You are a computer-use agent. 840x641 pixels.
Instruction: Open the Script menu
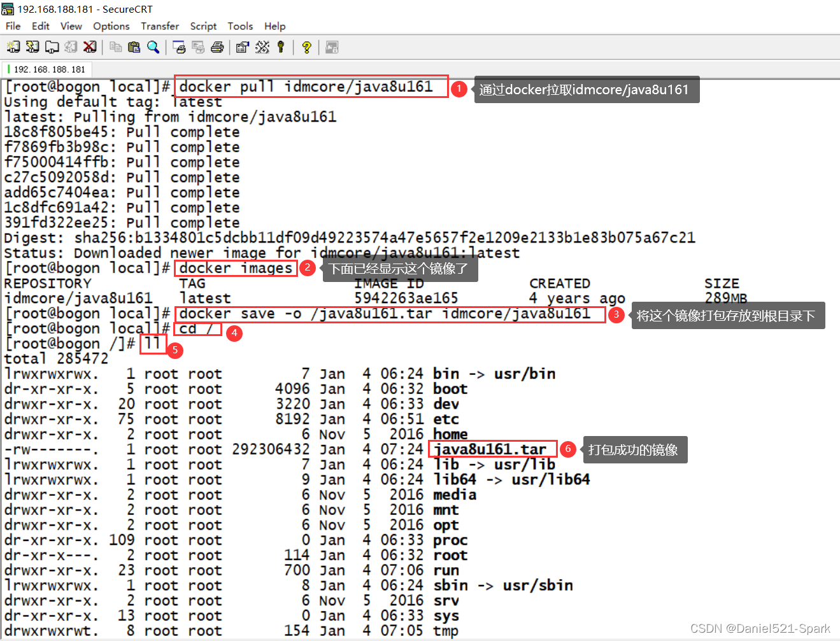(x=203, y=26)
